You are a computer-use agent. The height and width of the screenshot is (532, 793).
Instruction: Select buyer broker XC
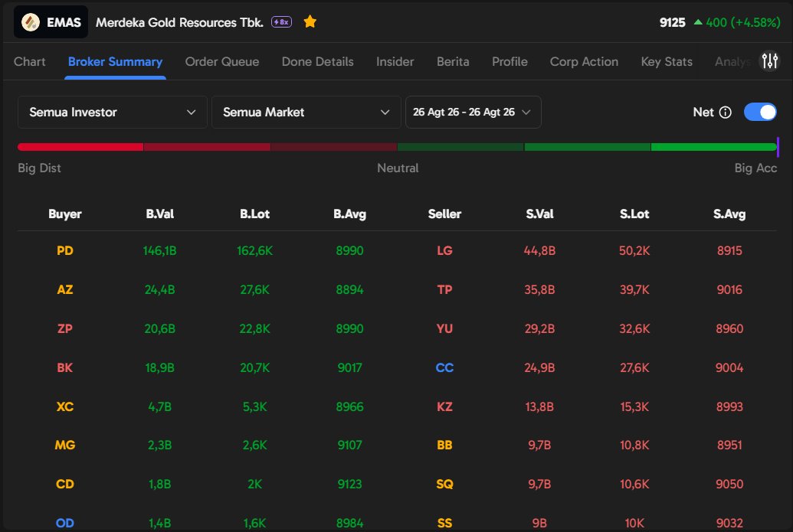(64, 406)
